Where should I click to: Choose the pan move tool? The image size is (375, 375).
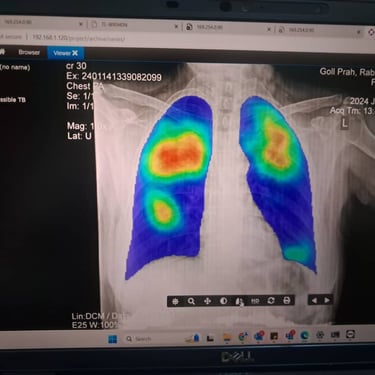click(x=207, y=301)
